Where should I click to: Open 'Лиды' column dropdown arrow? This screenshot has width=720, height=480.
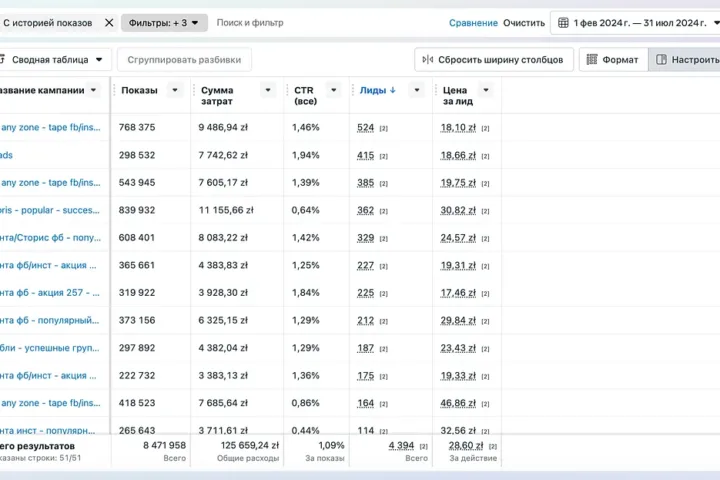pyautogui.click(x=417, y=90)
